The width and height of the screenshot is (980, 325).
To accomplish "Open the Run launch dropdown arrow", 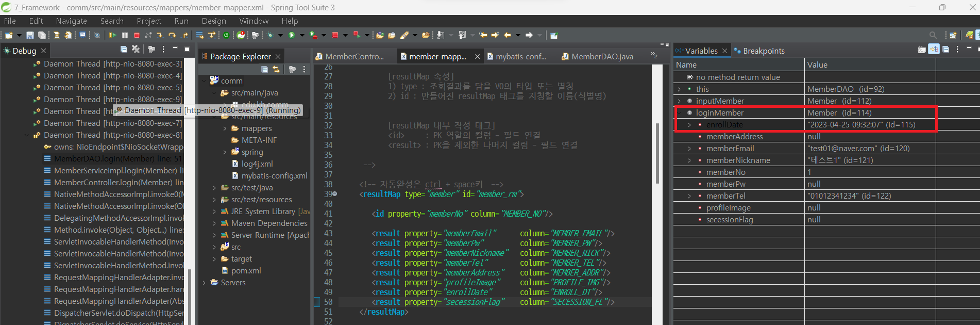I will point(302,35).
